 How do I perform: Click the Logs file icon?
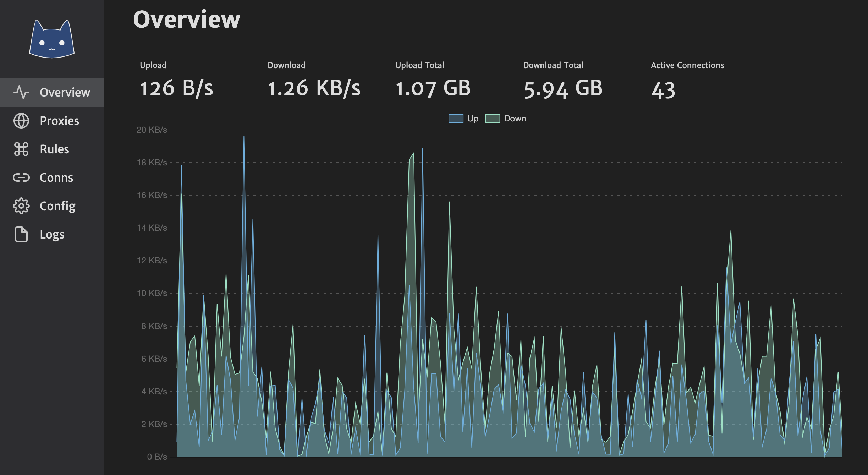coord(21,234)
